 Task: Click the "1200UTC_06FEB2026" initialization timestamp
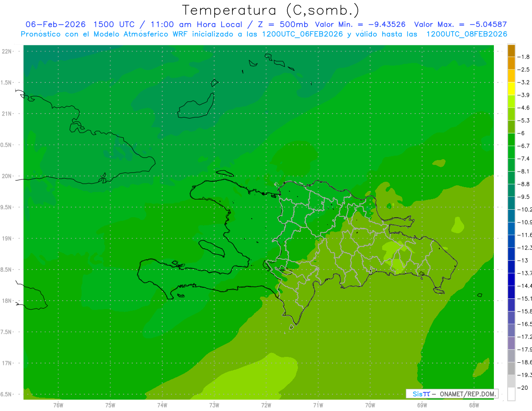302,34
